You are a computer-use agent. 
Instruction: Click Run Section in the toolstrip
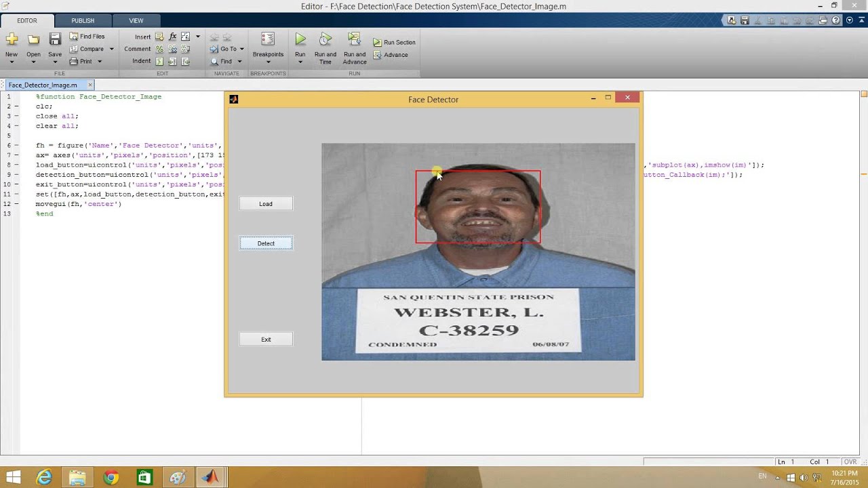(394, 42)
